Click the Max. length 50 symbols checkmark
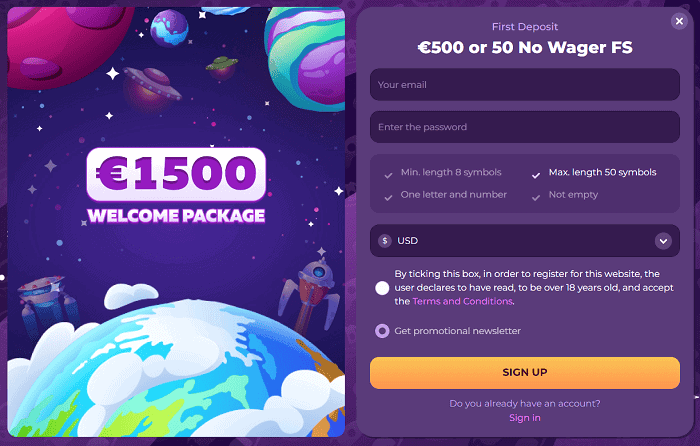 coord(536,173)
